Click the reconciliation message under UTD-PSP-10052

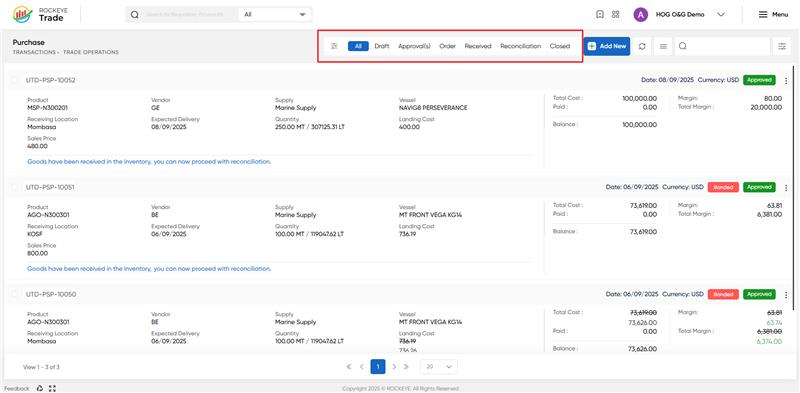click(149, 162)
